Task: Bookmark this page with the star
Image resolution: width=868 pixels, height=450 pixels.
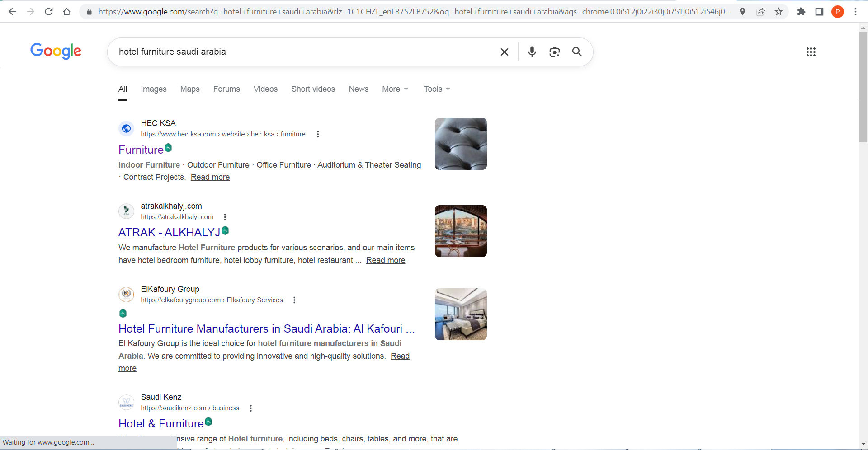Action: pos(778,12)
